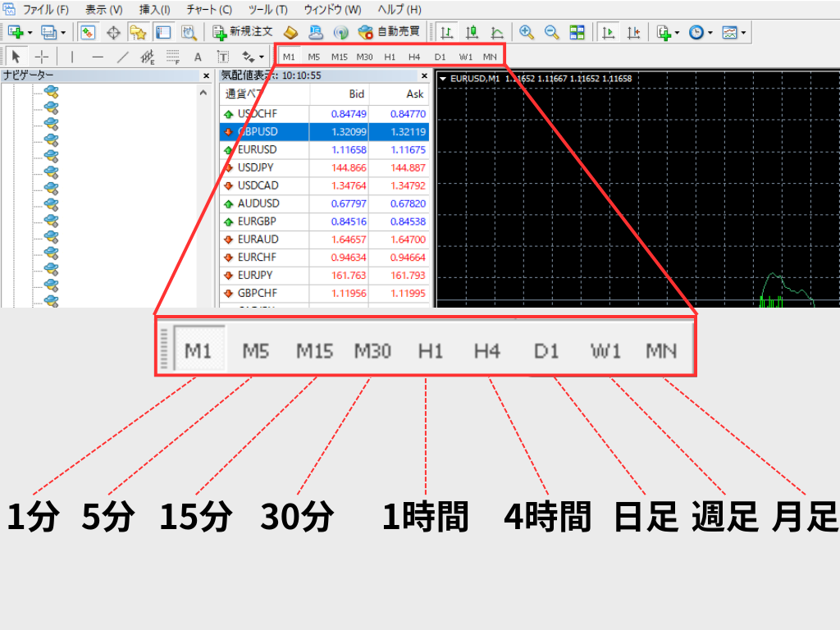Toggle the Terminal window icon
This screenshot has height=630, width=840.
(x=163, y=33)
